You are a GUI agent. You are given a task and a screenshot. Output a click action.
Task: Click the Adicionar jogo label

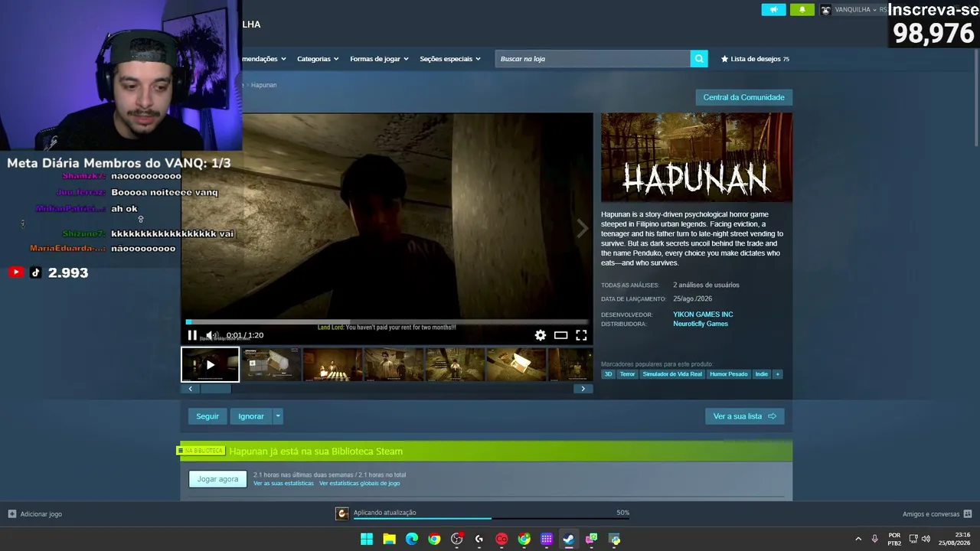pyautogui.click(x=41, y=514)
